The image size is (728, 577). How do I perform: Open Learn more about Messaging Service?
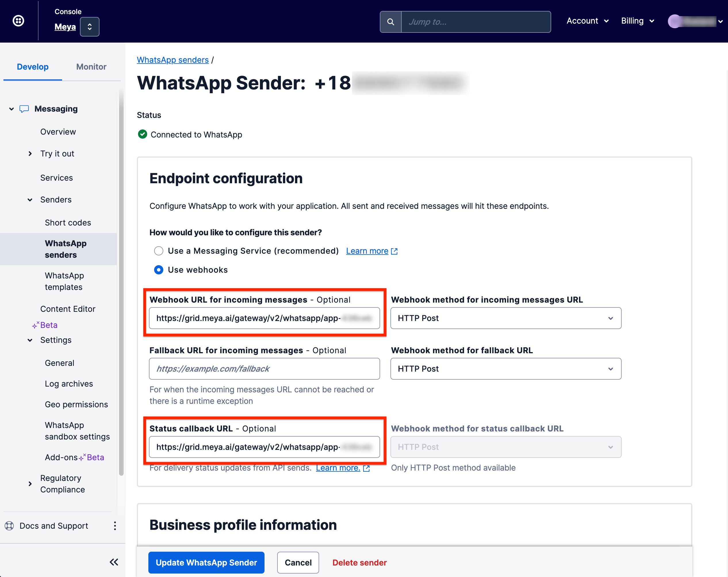(x=367, y=251)
